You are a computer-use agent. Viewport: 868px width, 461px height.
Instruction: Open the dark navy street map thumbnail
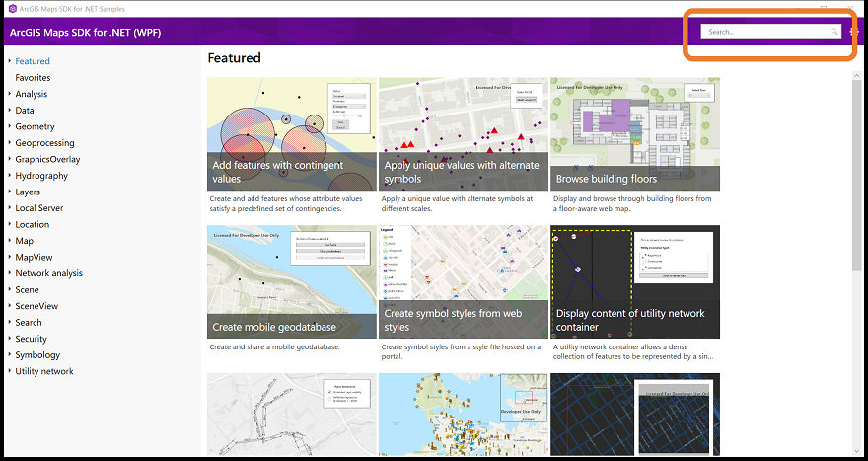tap(635, 415)
